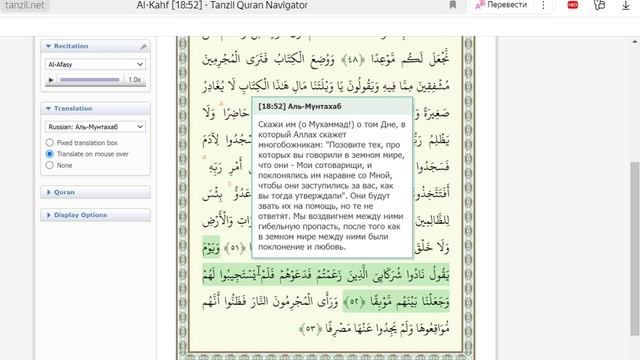
Task: Click the verse 48 end marker
Action: (352, 60)
